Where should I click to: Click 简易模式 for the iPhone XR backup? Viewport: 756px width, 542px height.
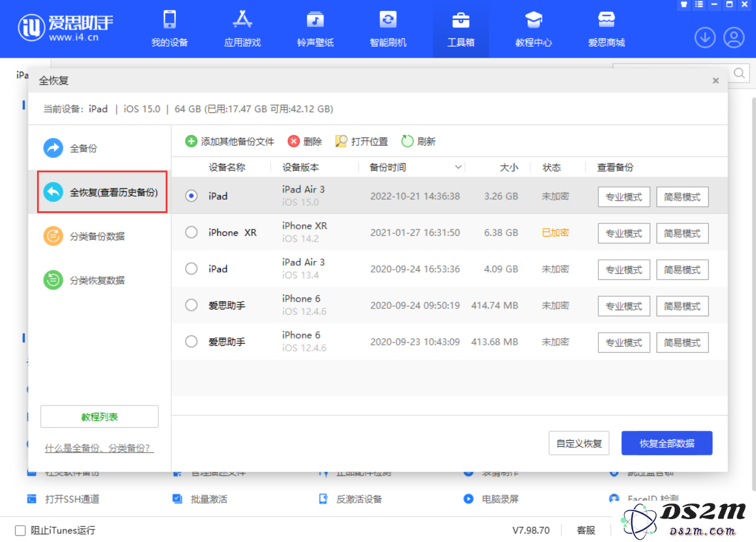pos(682,233)
